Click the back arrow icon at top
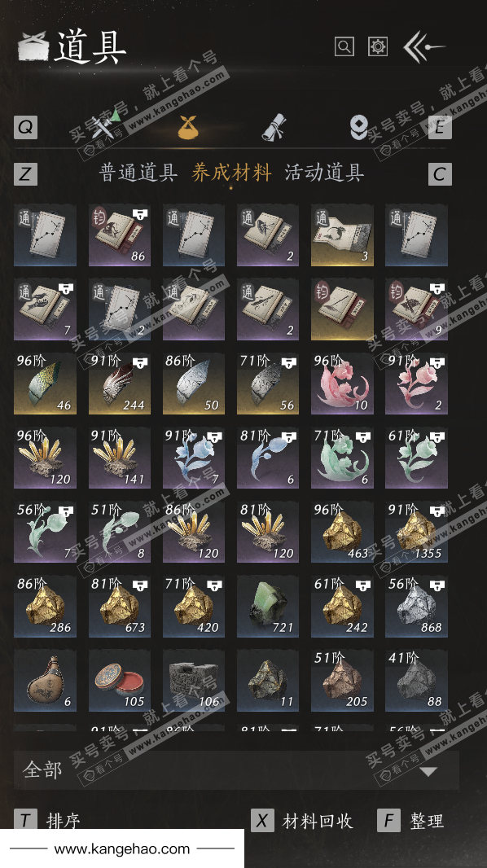Viewport: 487px width, 868px height. click(x=423, y=47)
